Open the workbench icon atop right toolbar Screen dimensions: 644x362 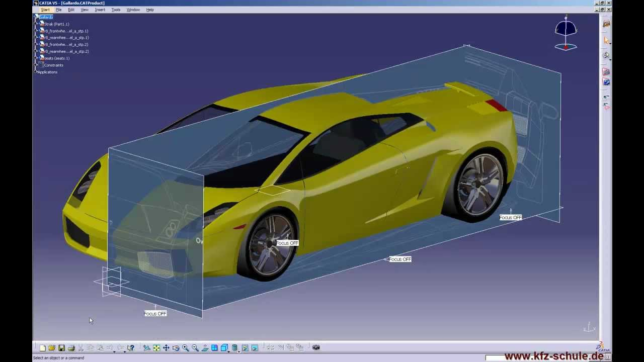[606, 24]
